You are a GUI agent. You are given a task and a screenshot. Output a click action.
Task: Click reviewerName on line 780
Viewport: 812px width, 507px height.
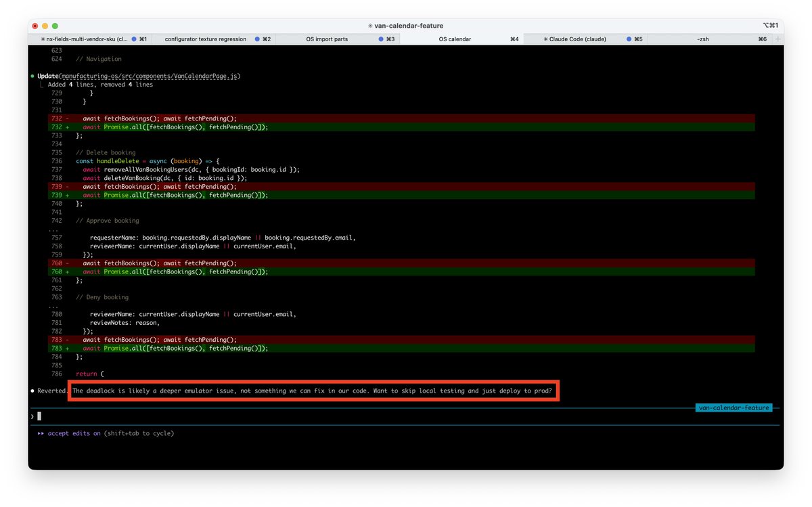click(x=193, y=314)
